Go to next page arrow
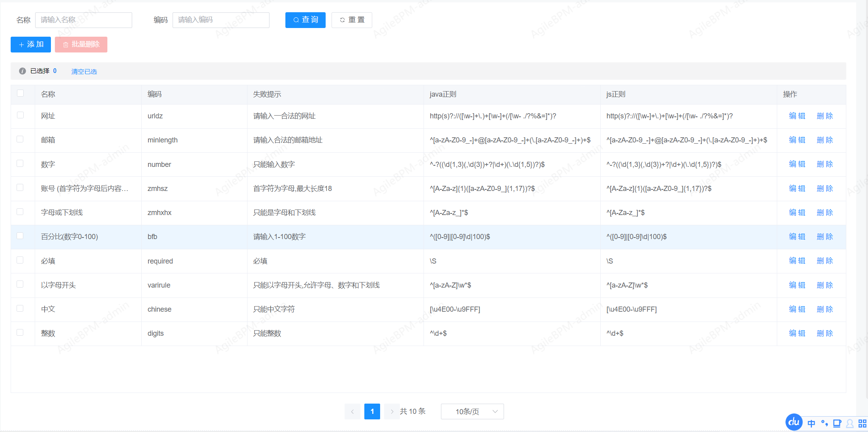Image resolution: width=868 pixels, height=432 pixels. [x=392, y=411]
